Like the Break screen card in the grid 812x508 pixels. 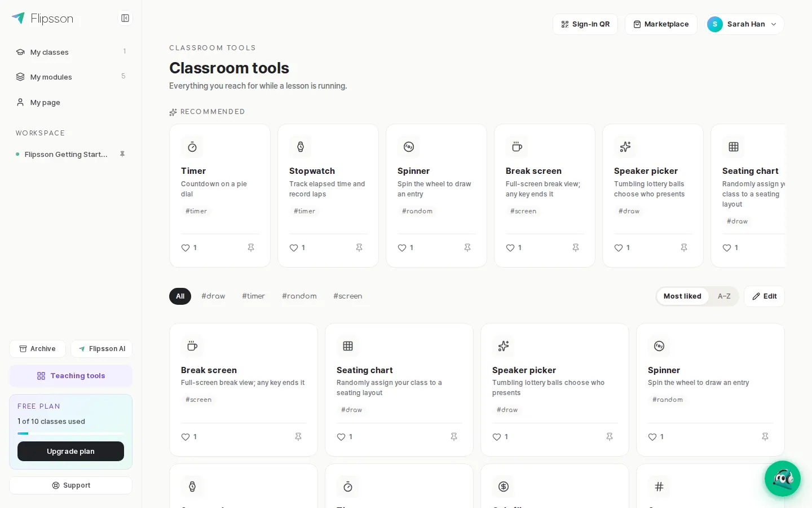coord(189,437)
